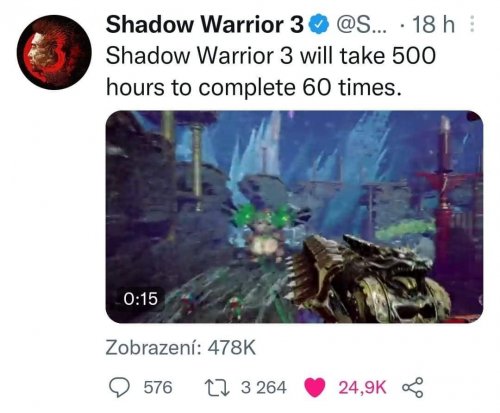Open the tweet text about 500 hours
The image size is (500, 413).
(x=271, y=71)
